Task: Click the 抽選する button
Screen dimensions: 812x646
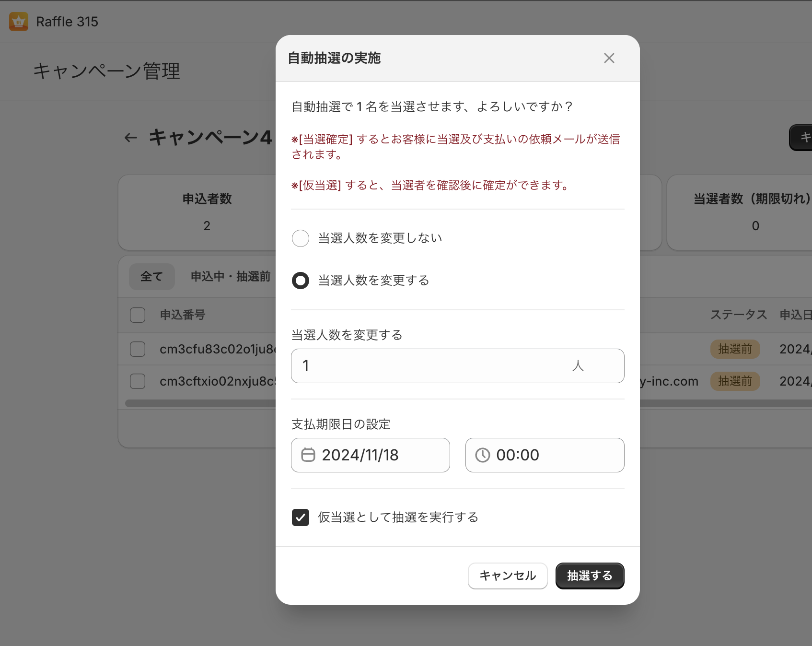Action: point(590,576)
